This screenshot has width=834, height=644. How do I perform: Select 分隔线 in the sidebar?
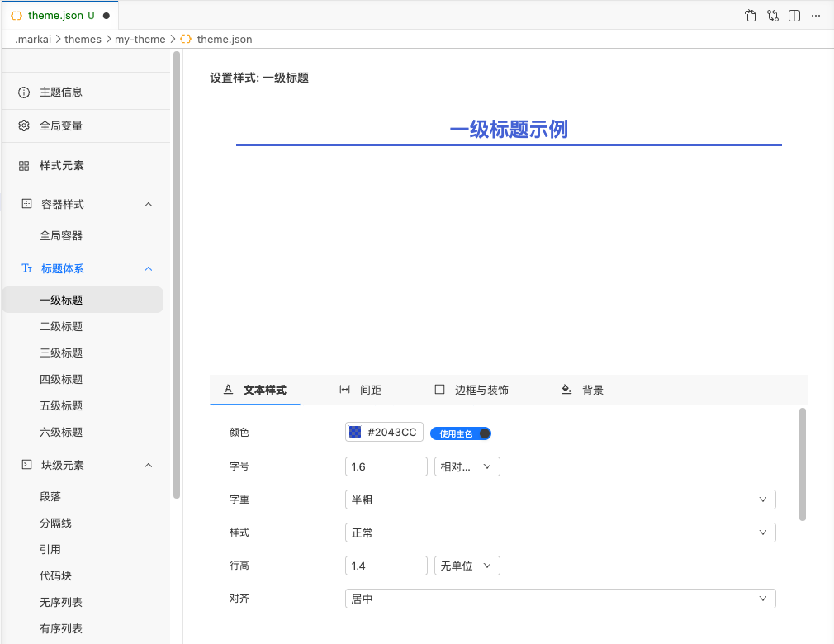tap(83, 523)
